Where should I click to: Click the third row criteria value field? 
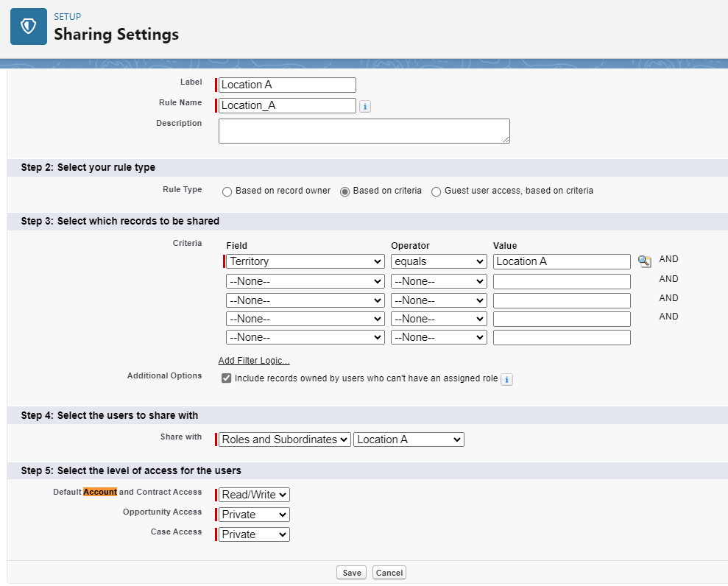tap(562, 300)
